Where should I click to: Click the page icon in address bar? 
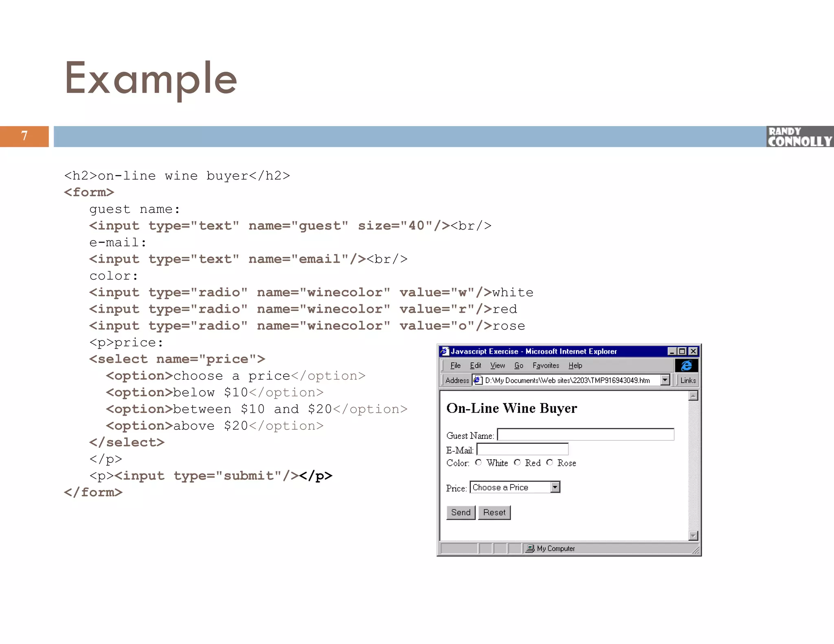coord(478,380)
